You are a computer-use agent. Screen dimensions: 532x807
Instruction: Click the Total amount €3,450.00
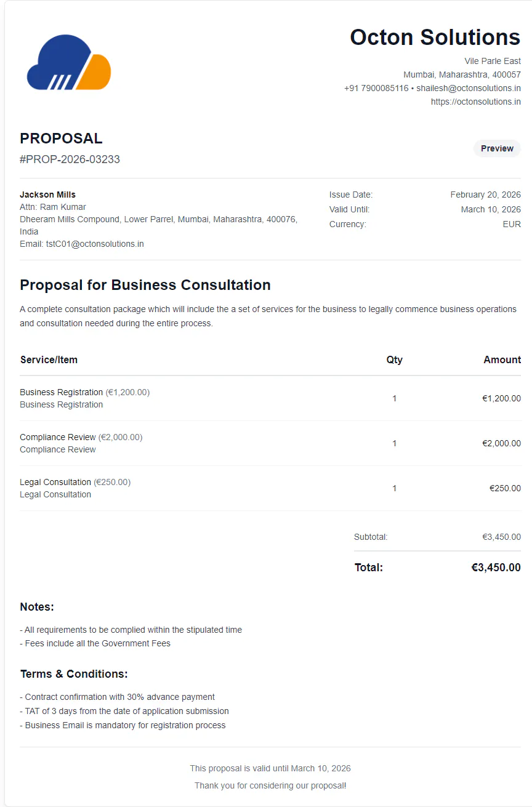click(496, 568)
